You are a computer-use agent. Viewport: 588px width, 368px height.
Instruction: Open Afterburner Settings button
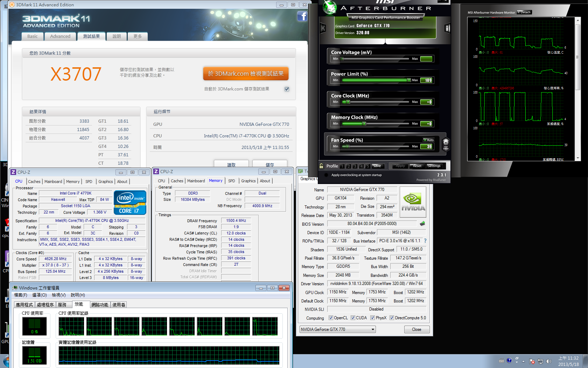[434, 166]
